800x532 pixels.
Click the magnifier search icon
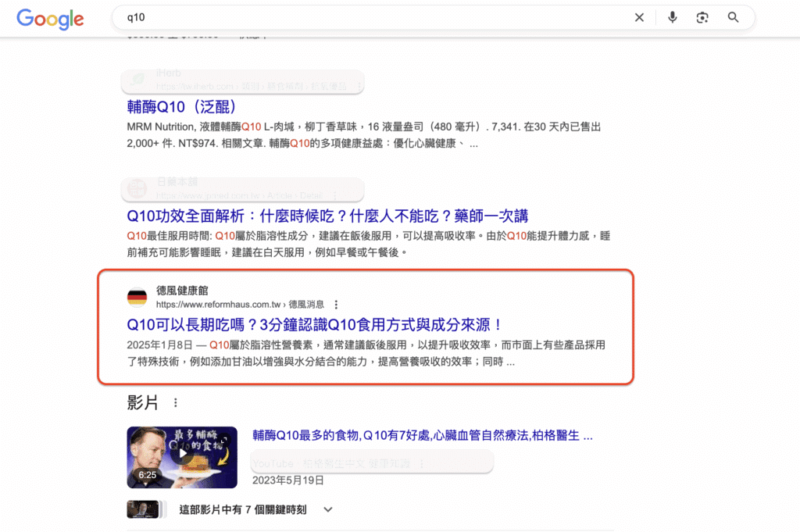(733, 17)
